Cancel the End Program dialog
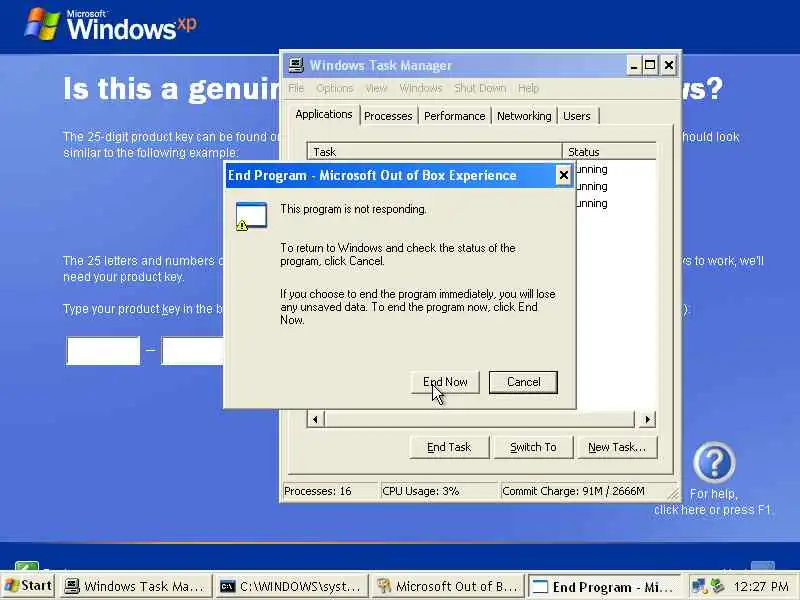Screen dimensions: 800x600 (x=523, y=382)
